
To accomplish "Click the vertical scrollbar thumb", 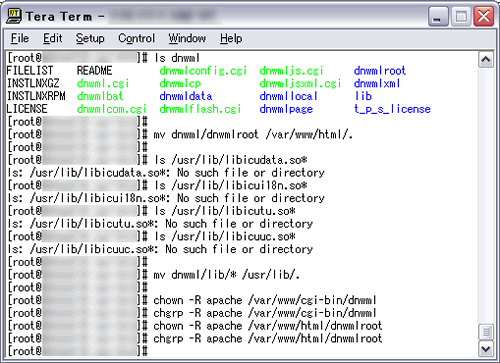I will pyautogui.click(x=486, y=332).
